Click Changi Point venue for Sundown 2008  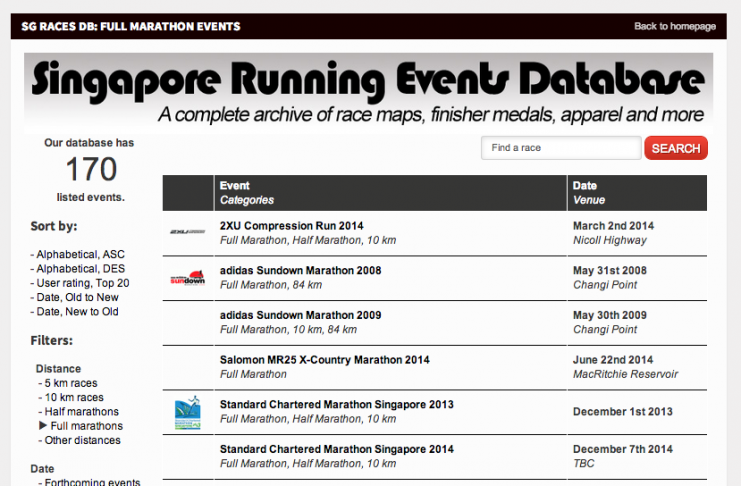[605, 285]
